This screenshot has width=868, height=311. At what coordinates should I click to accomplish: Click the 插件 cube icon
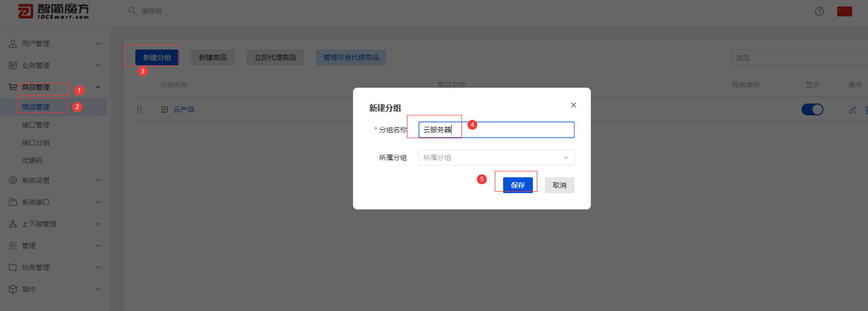(13, 289)
